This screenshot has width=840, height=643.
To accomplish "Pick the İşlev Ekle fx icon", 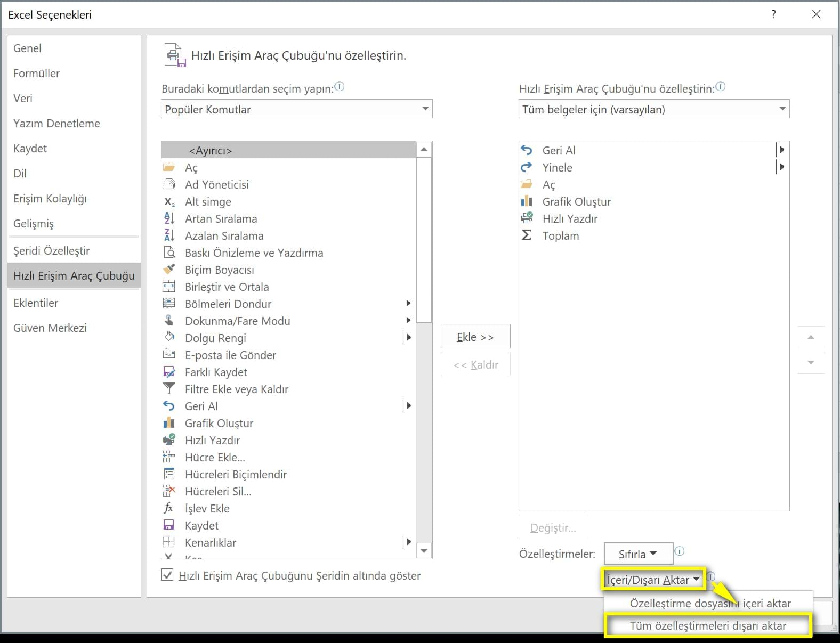I will [x=169, y=508].
